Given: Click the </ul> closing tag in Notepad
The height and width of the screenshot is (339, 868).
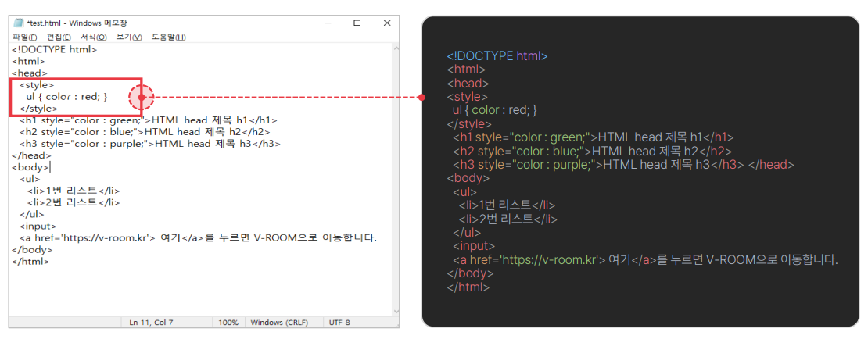Looking at the screenshot, I should [31, 214].
